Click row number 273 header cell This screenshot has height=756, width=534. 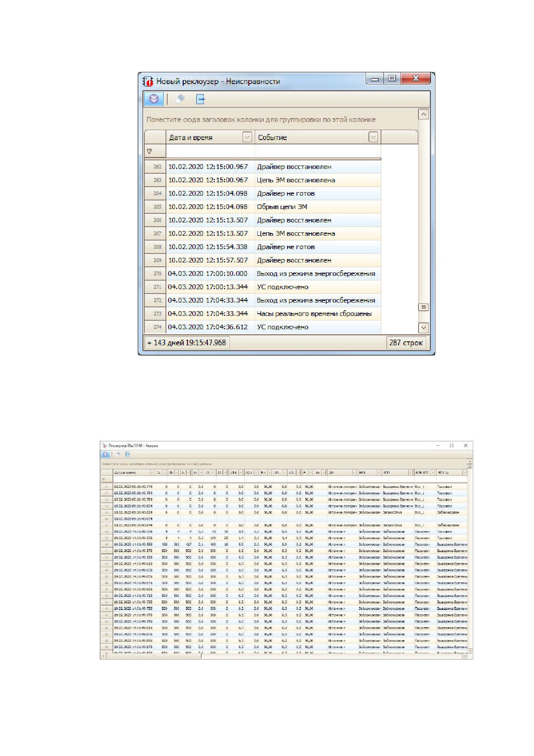[x=155, y=314]
